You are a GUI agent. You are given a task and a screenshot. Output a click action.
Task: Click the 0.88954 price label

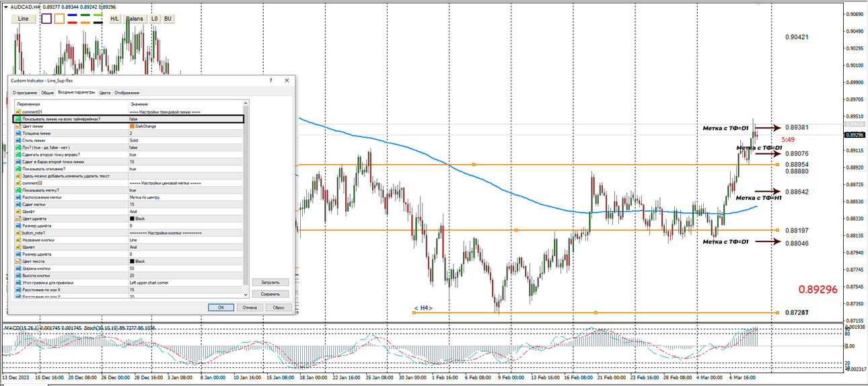coord(797,164)
